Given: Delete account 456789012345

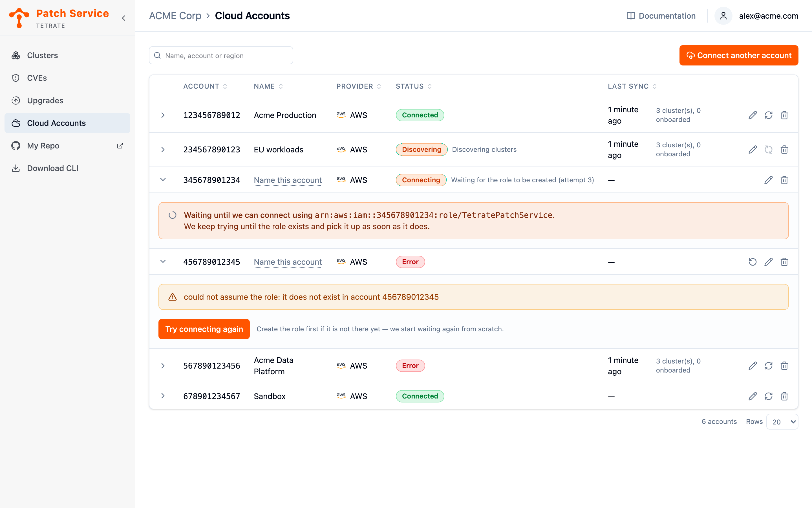Looking at the screenshot, I should [x=784, y=262].
